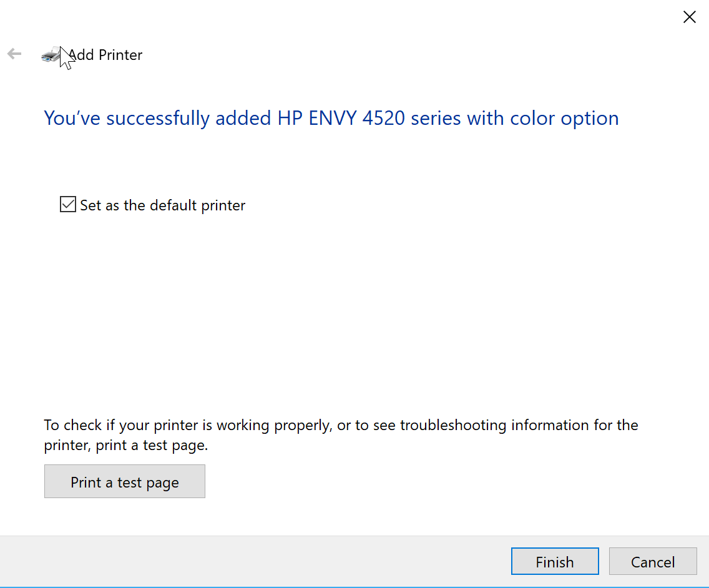
Task: Click the Add Printer title text
Action: [105, 55]
